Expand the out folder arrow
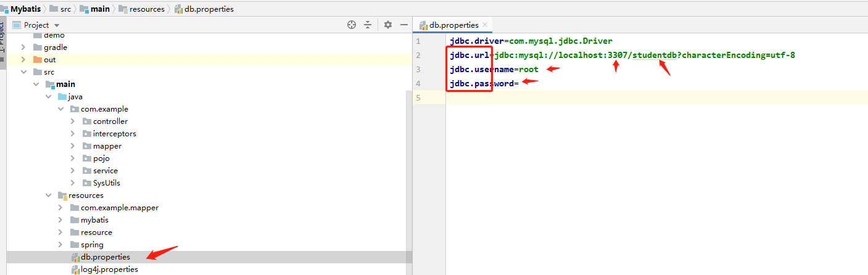 point(23,60)
